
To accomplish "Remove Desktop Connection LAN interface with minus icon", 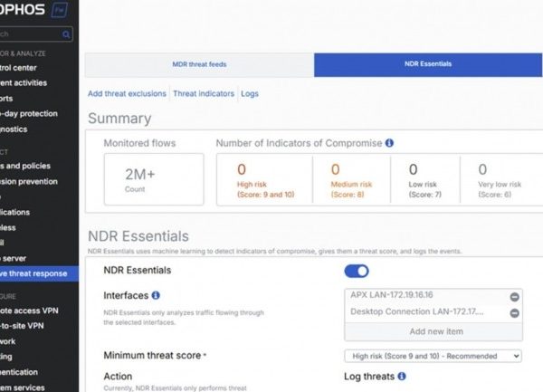I will [x=514, y=313].
